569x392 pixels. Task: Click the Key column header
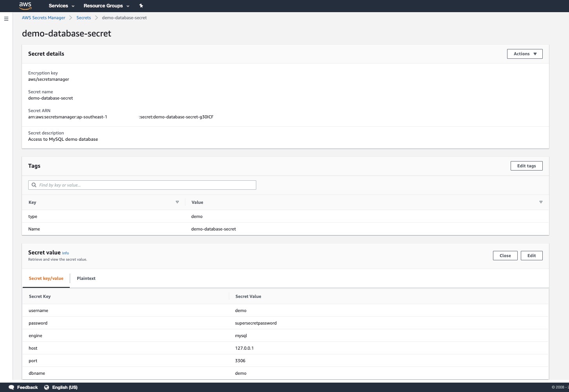pos(33,202)
